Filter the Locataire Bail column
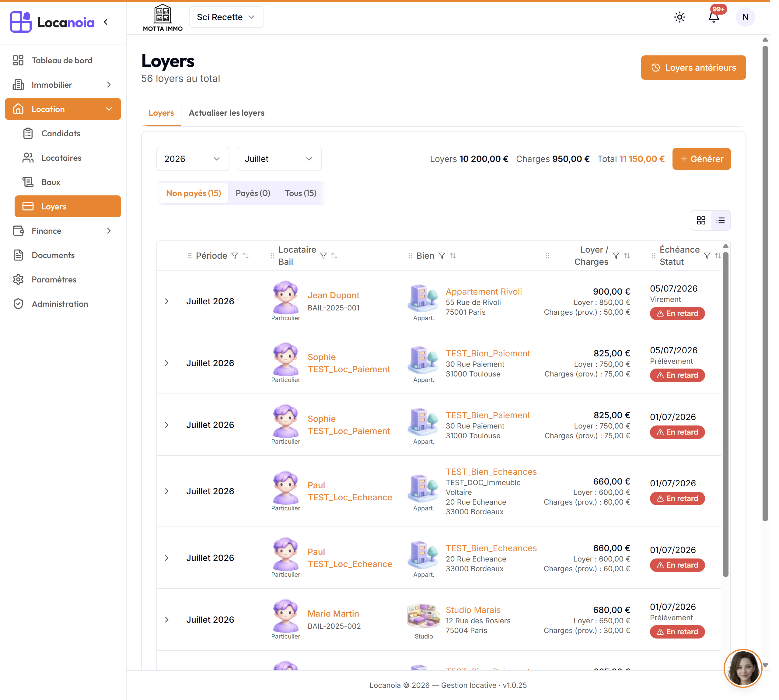779x700 pixels. [x=323, y=256]
